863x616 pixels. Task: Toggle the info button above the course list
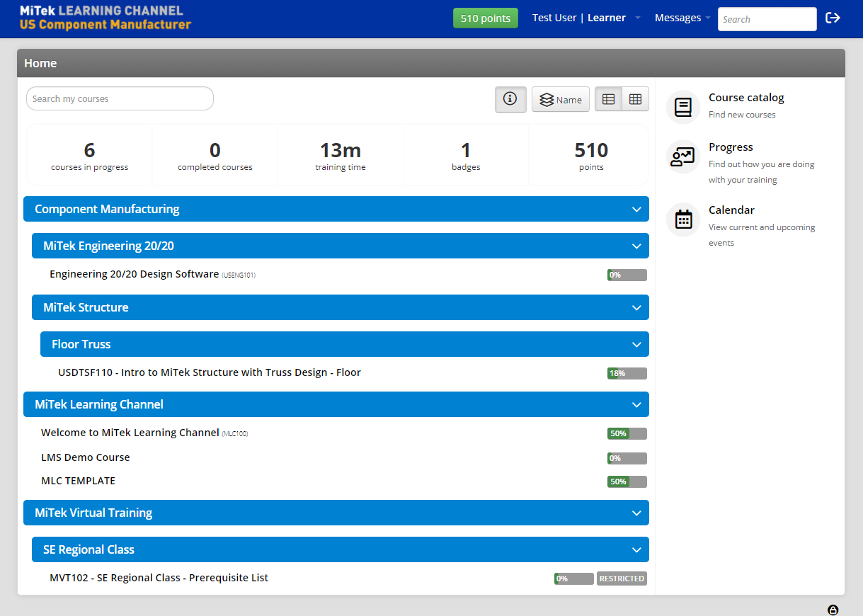(x=510, y=99)
